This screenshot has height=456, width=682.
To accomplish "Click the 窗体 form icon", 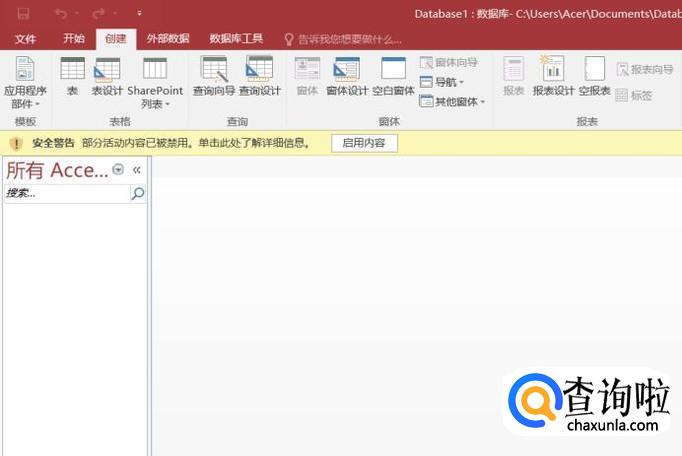I will [x=307, y=76].
